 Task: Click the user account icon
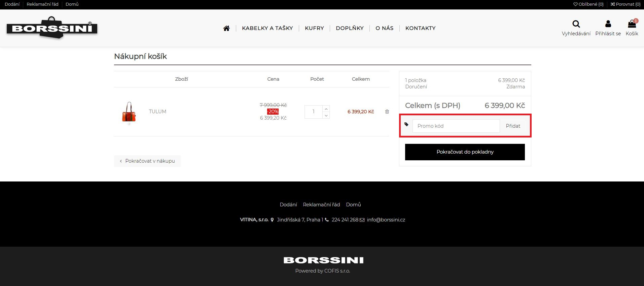[608, 24]
